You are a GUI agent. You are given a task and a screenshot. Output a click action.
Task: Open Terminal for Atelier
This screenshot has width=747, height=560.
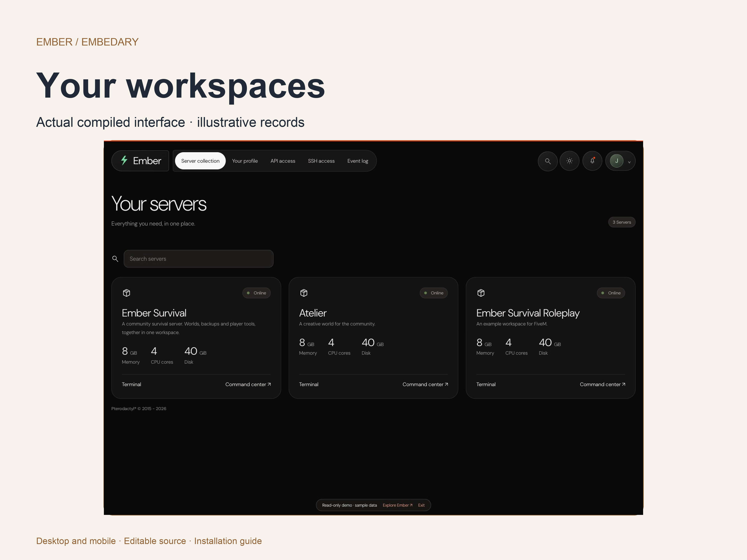[309, 384]
